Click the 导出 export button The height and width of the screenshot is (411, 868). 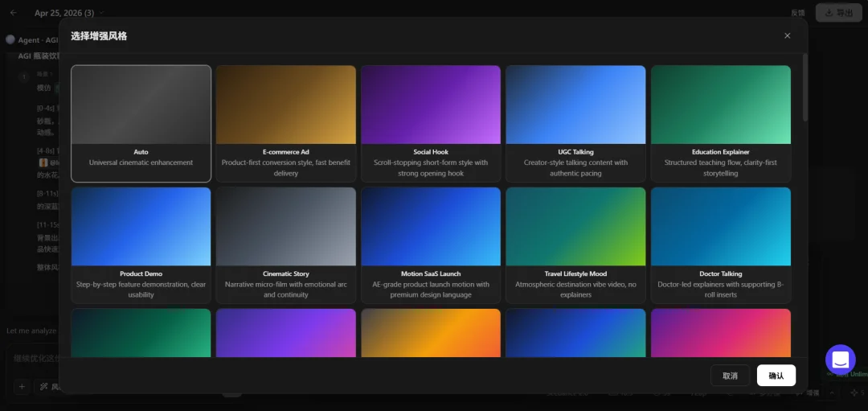coord(838,13)
